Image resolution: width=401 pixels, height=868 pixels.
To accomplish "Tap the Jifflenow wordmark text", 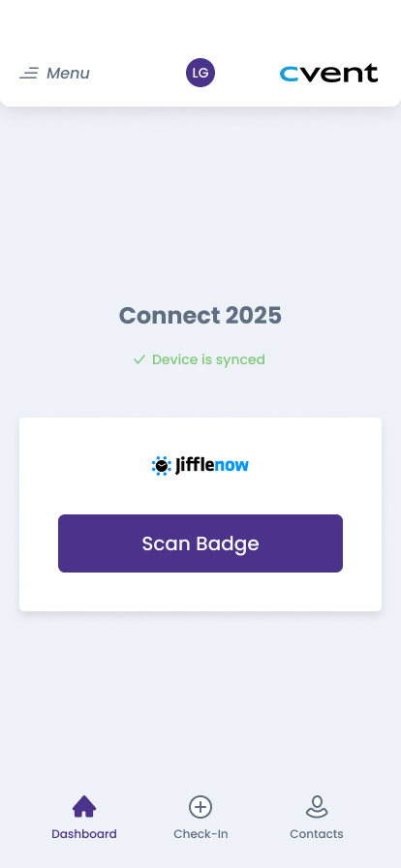I will click(x=211, y=466).
